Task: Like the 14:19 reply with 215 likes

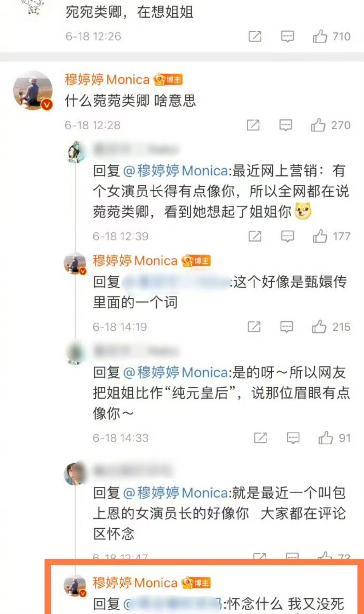Action: click(x=319, y=327)
